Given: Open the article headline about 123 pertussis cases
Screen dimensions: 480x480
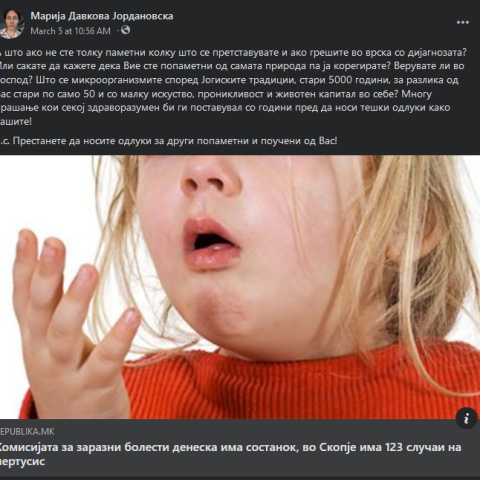Looking at the screenshot, I should pos(230,454).
